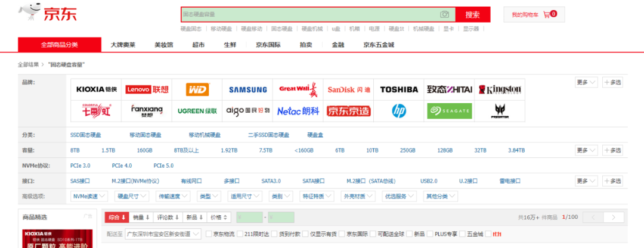Image resolution: width=644 pixels, height=248 pixels.
Task: Select the SanDisk 闪迪 brand logo
Action: tap(349, 89)
